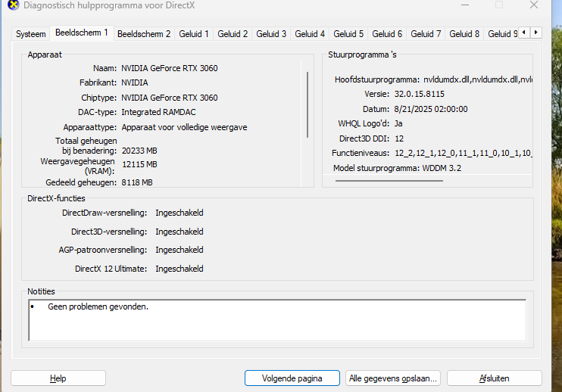Open the Help button
This screenshot has height=392, width=562.
58,378
